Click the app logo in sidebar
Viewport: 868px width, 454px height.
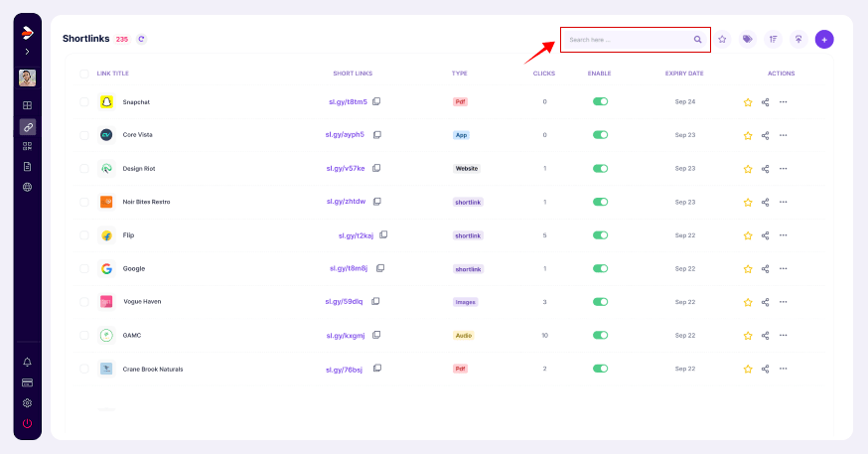(x=27, y=33)
